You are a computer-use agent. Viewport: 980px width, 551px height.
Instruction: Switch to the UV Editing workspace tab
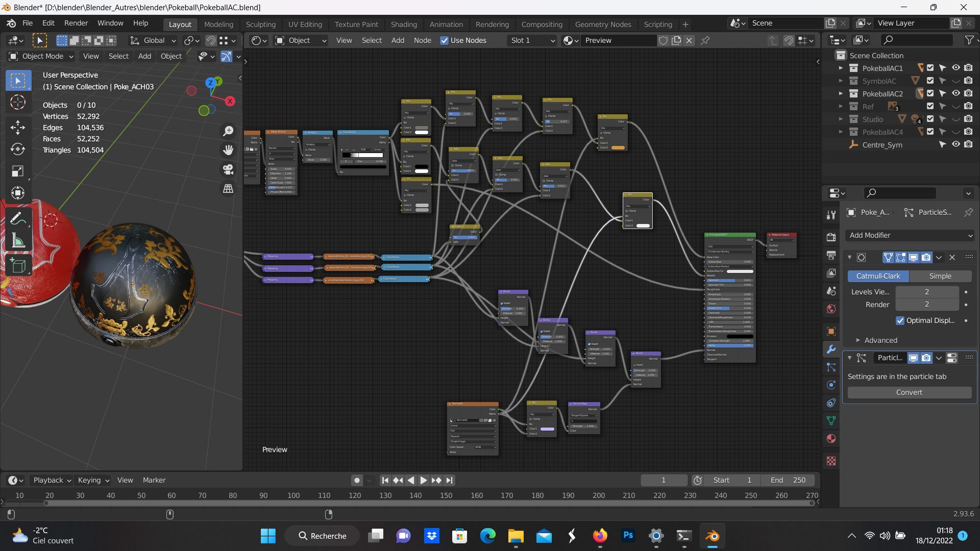pos(305,24)
